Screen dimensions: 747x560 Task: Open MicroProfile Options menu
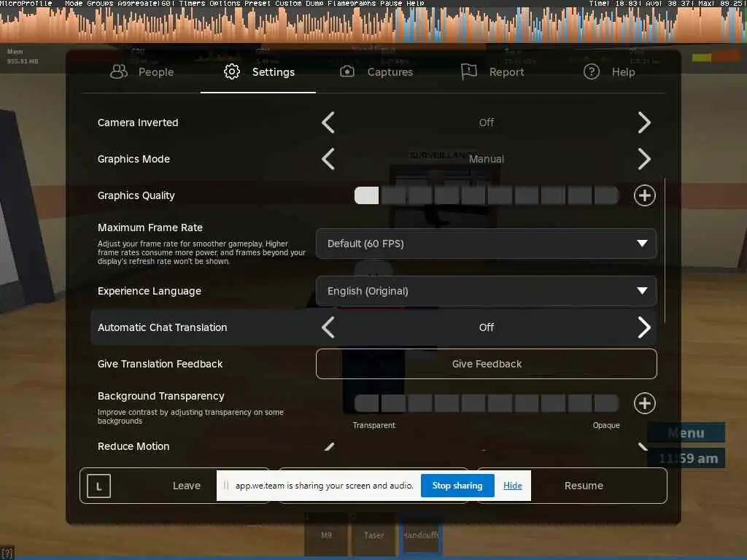tap(225, 4)
